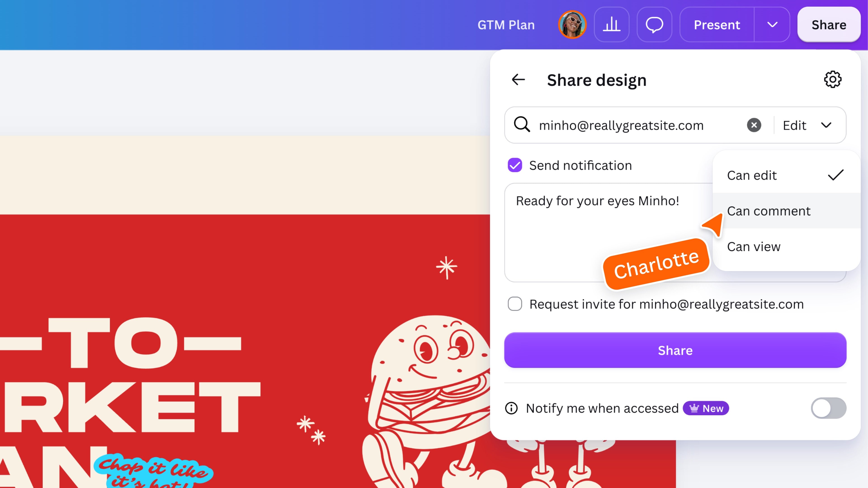Click the GTM Plan design title
Image resolution: width=868 pixels, height=488 pixels.
506,25
